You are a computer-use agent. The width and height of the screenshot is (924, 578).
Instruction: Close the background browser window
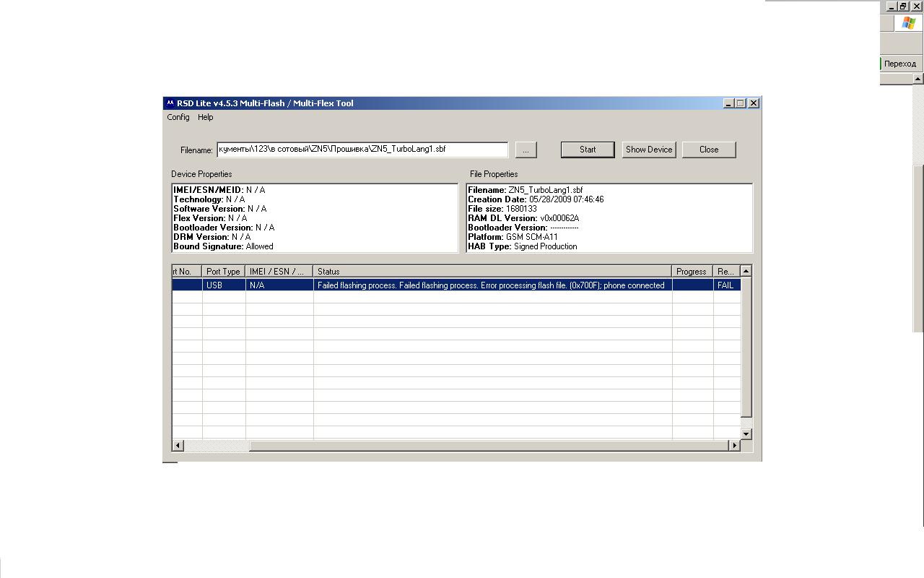coord(916,6)
